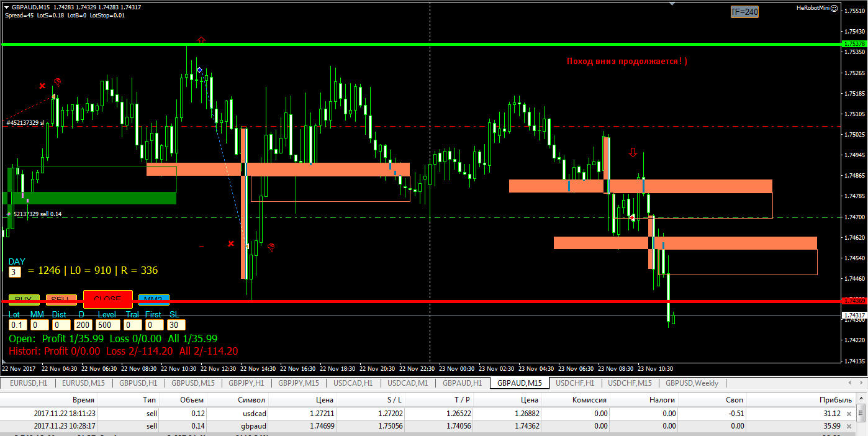The height and width of the screenshot is (436, 868).
Task: Switch to the USDCHF,M15 chart tab
Action: [630, 383]
